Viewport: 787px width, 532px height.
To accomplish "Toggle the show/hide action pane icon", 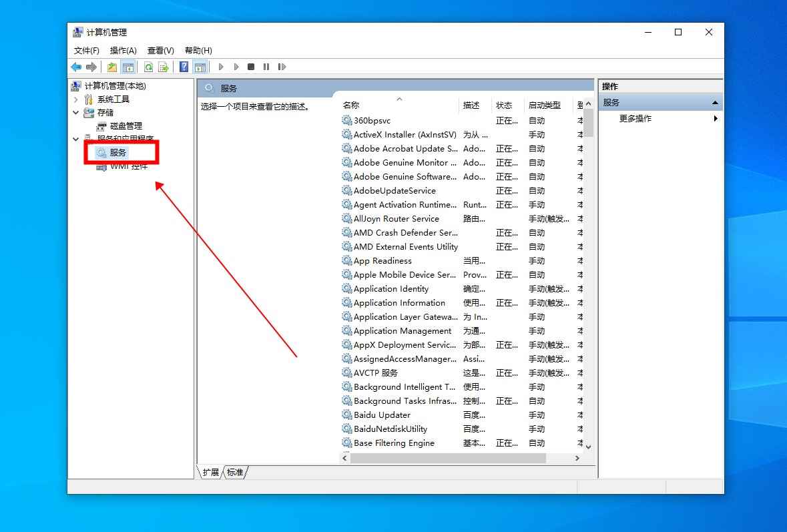I will tap(200, 67).
